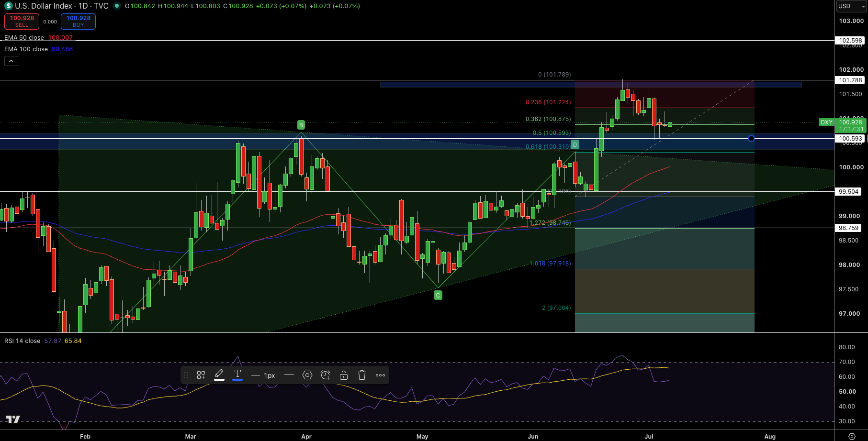
Task: Click the red SELL 100.928 button
Action: [22, 22]
